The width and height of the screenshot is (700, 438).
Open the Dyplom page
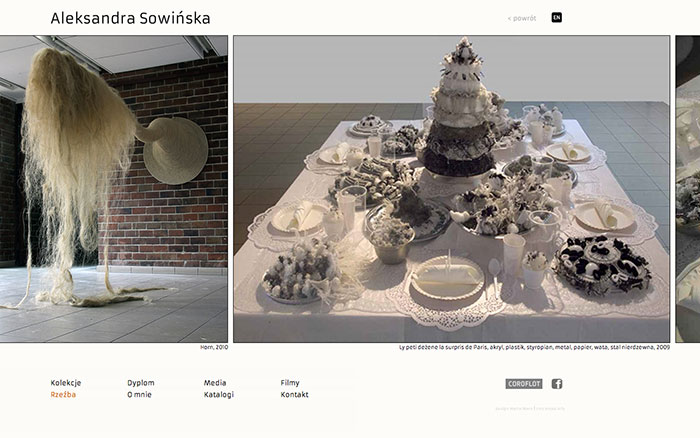[141, 383]
